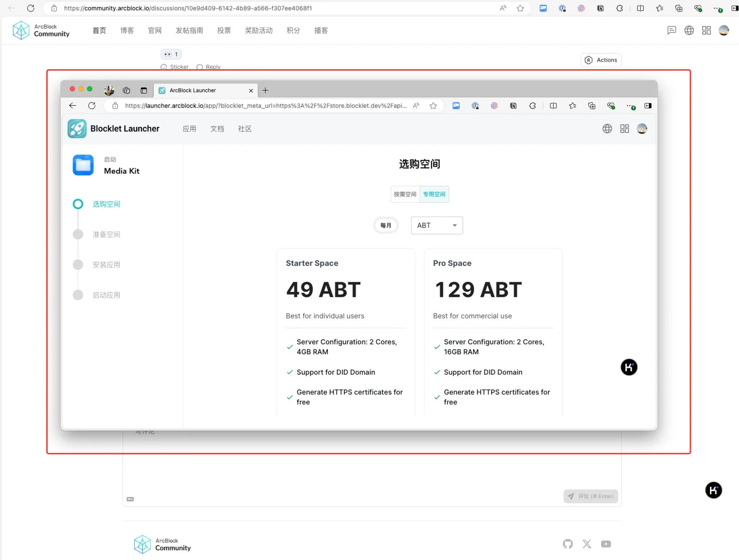The width and height of the screenshot is (739, 560).
Task: Open 播客 in Community navigation
Action: pos(321,30)
